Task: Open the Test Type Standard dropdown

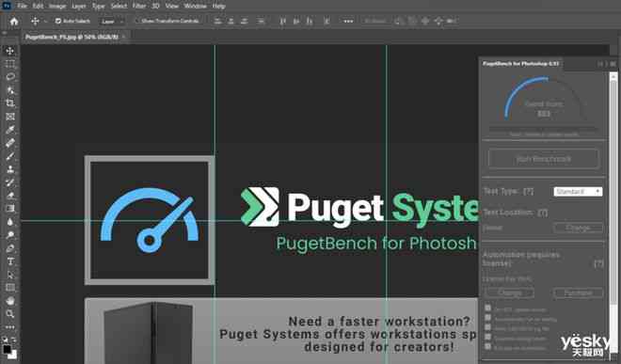Action: 578,192
